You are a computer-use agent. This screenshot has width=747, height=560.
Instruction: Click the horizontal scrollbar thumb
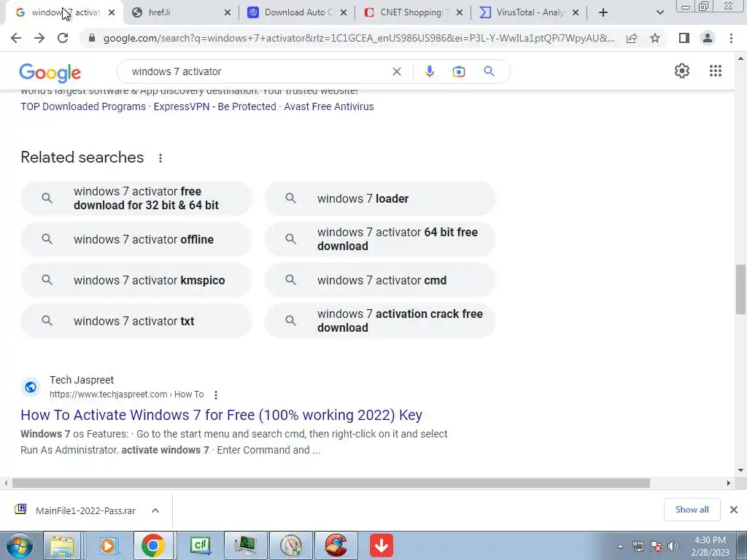pos(330,483)
